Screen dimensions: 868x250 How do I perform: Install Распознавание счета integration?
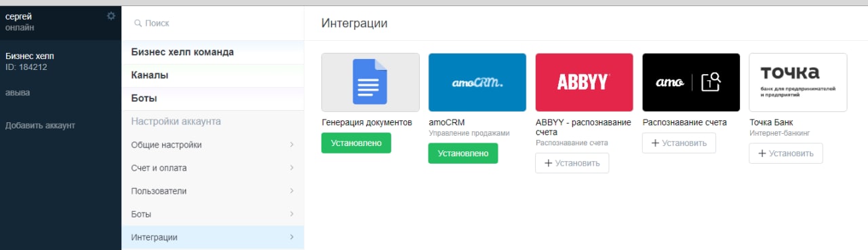679,143
